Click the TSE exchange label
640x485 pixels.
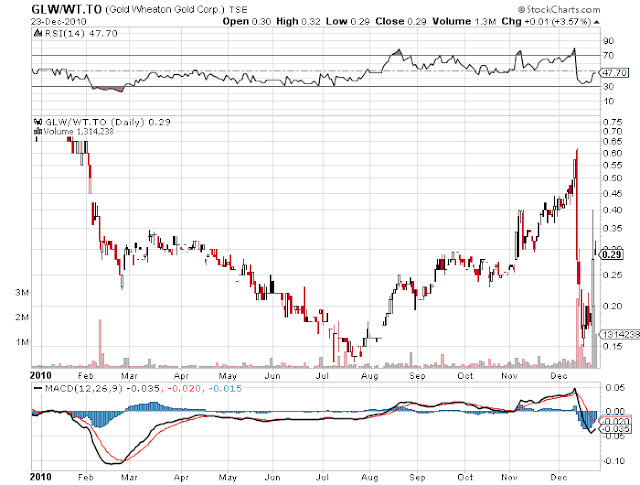click(238, 9)
